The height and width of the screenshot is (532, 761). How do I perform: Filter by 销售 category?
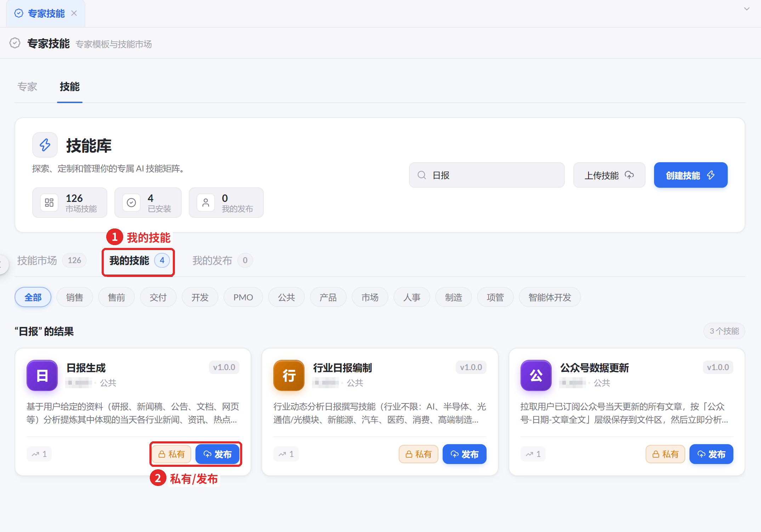point(75,297)
